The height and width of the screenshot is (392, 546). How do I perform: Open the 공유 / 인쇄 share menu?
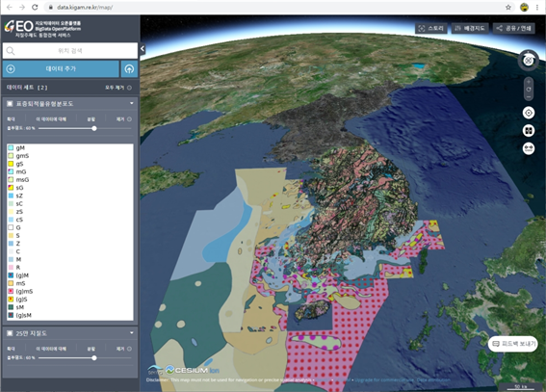coord(514,29)
